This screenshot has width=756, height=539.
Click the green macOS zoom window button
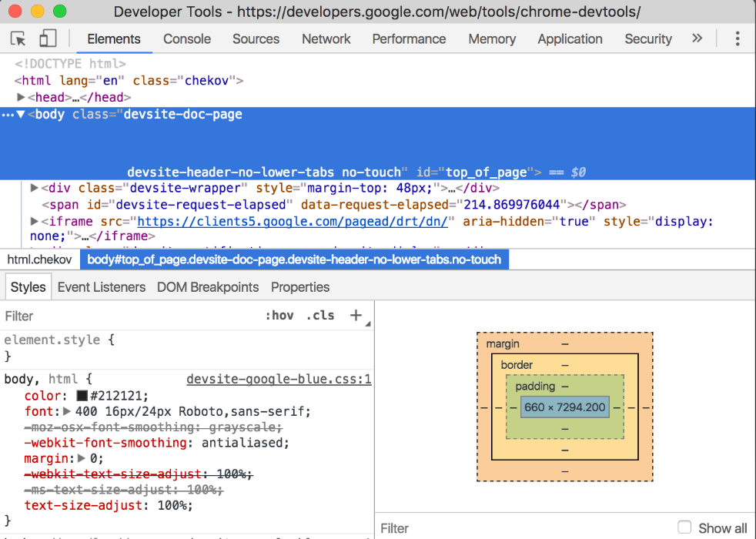tap(60, 11)
